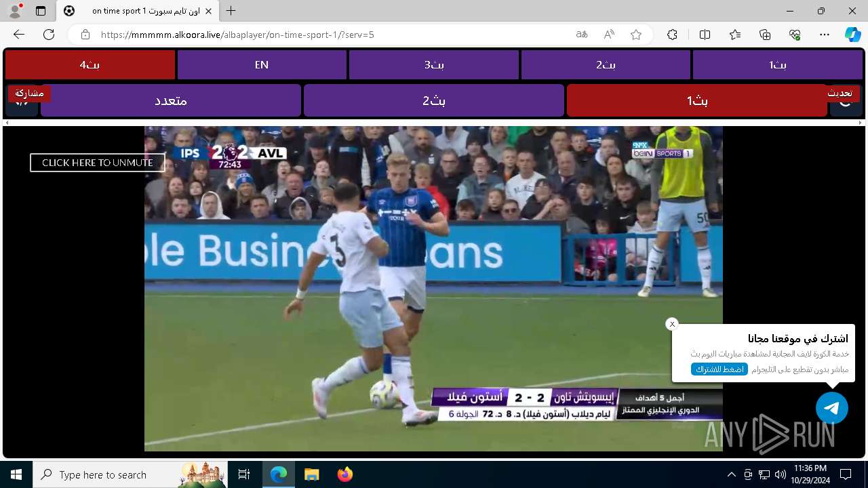
Task: Open Settings and more menu
Action: click(825, 35)
